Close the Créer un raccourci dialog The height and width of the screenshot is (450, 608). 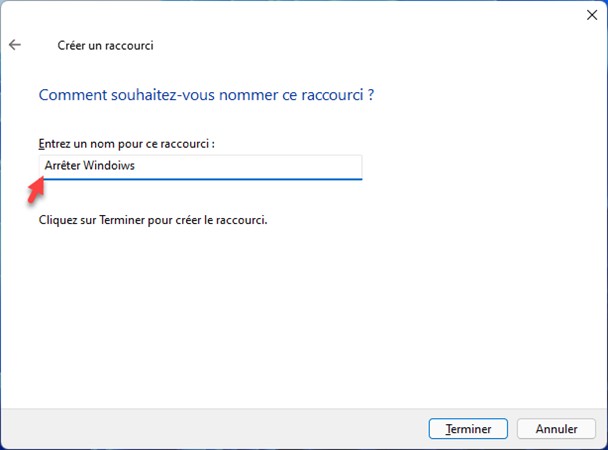point(590,15)
